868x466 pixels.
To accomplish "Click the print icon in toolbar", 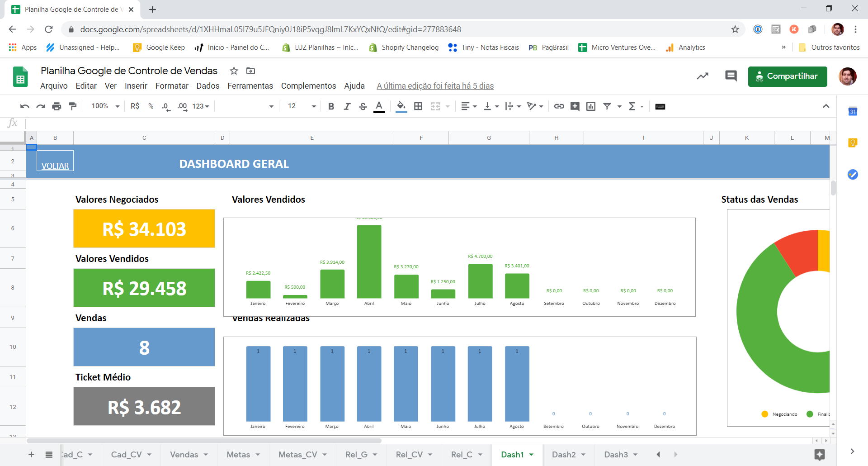I will [x=57, y=106].
